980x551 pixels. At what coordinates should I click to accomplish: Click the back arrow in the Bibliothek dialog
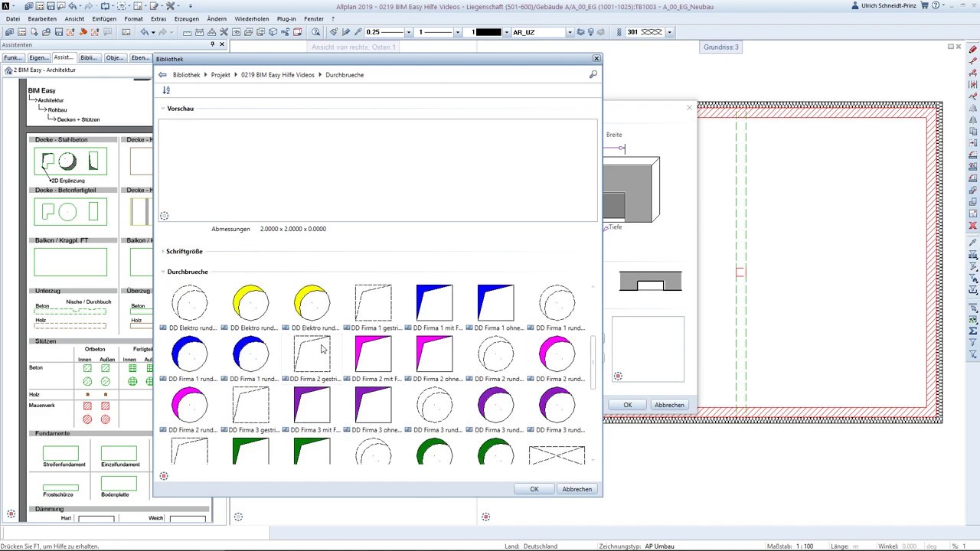coord(162,75)
